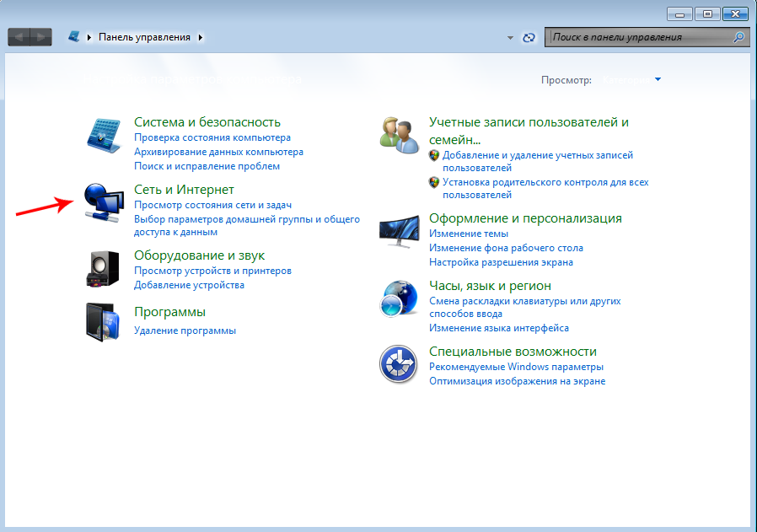This screenshot has height=532, width=757.
Task: Click the Панель управления breadcrumb item
Action: 145,38
